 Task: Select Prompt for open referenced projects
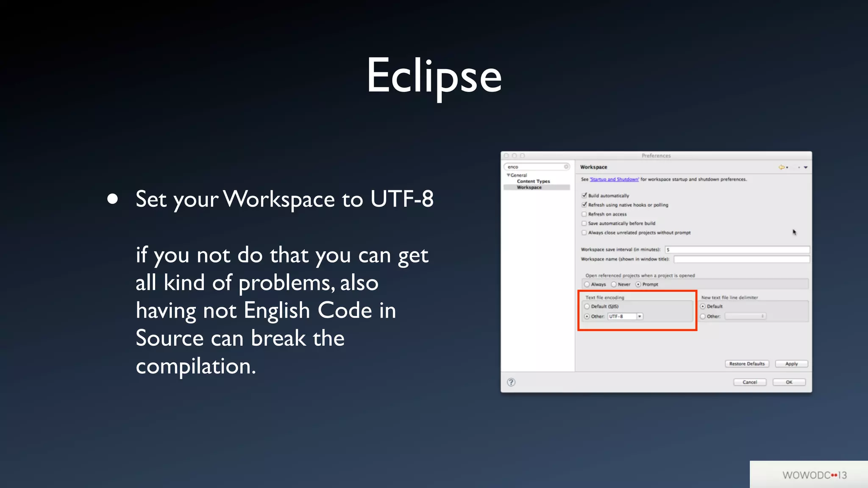[638, 284]
